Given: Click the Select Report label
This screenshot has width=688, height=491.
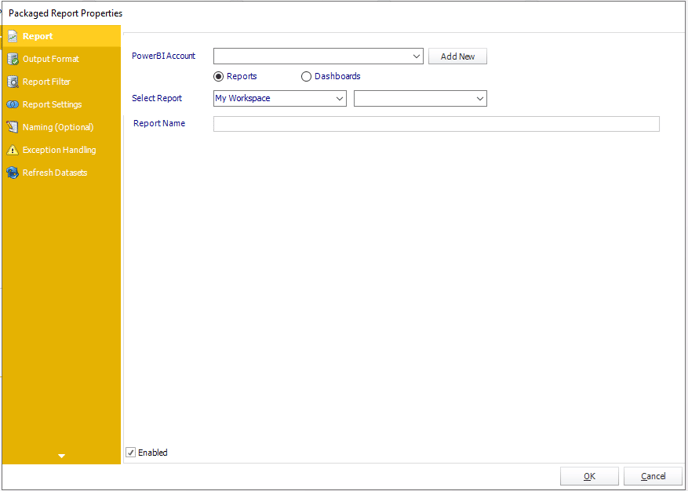Looking at the screenshot, I should tap(157, 98).
